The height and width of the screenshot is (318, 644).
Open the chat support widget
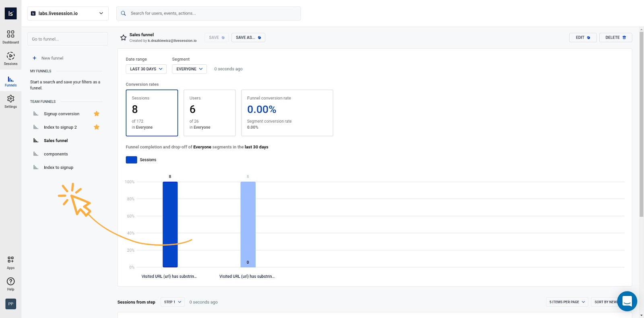627,301
